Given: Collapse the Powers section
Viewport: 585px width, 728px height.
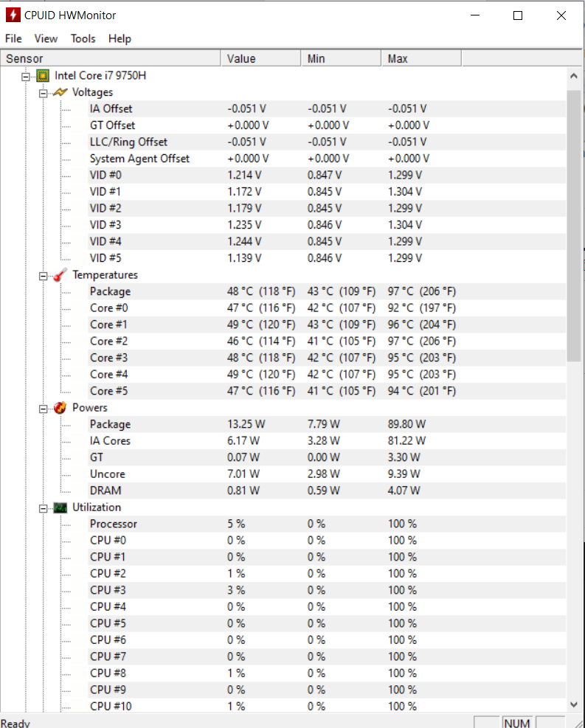Looking at the screenshot, I should click(x=44, y=409).
